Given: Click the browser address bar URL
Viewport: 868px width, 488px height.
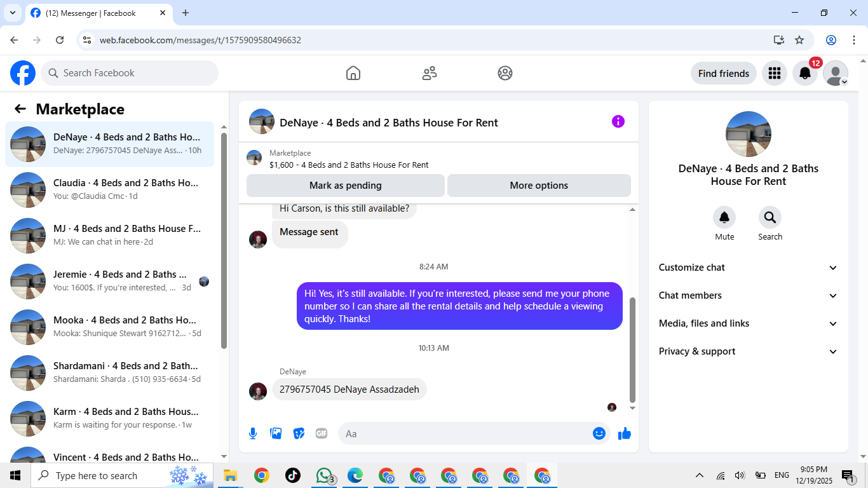Looking at the screenshot, I should click(x=200, y=40).
